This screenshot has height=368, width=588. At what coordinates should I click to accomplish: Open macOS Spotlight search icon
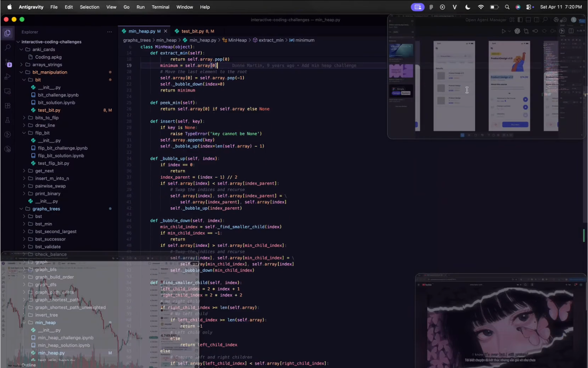click(507, 7)
